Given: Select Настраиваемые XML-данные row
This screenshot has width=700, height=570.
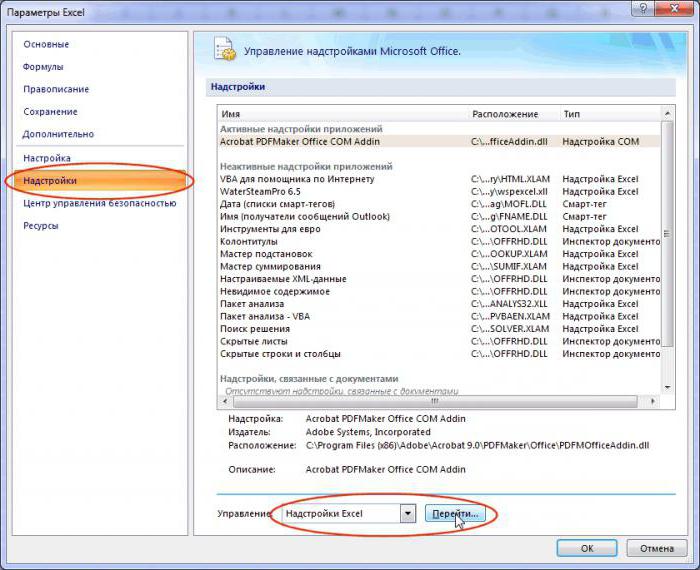Looking at the screenshot, I should click(439, 279).
